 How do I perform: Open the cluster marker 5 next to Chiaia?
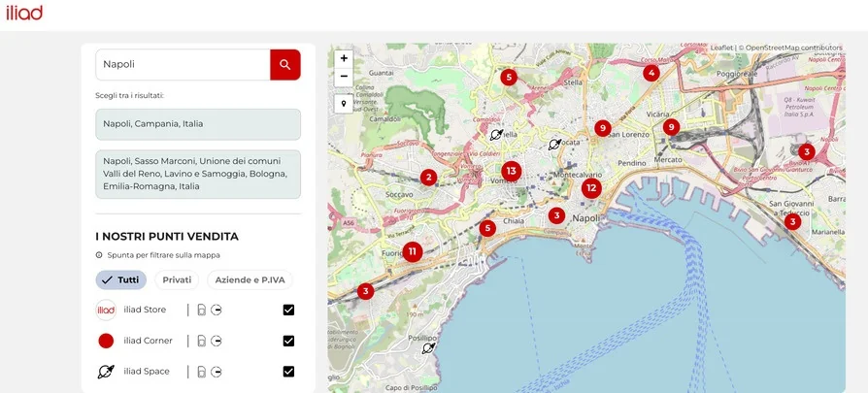coord(487,228)
